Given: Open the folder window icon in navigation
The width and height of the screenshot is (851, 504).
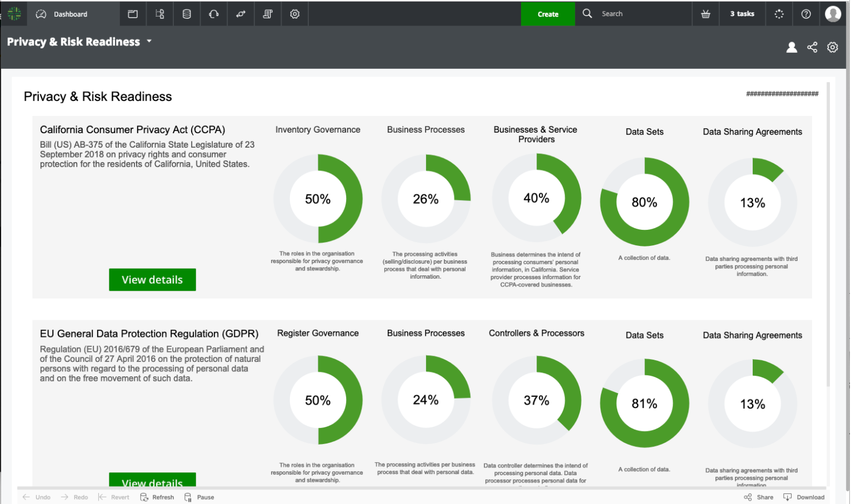Looking at the screenshot, I should pos(133,14).
